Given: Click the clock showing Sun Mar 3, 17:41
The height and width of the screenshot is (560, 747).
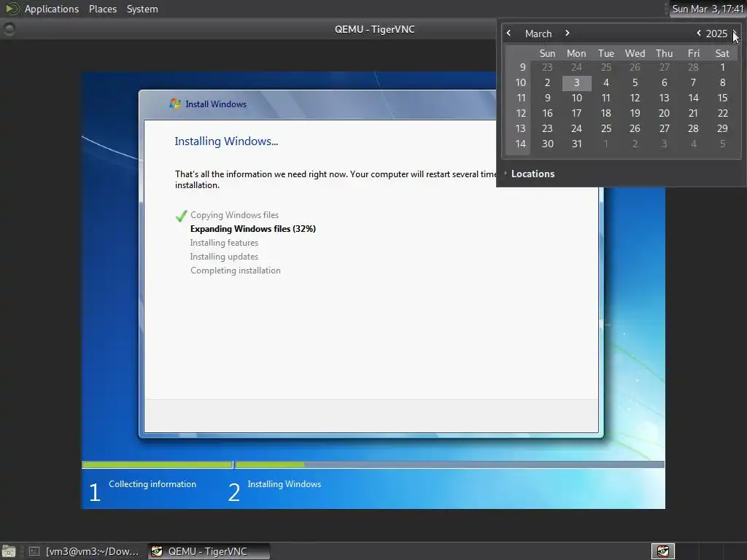Looking at the screenshot, I should pyautogui.click(x=708, y=9).
